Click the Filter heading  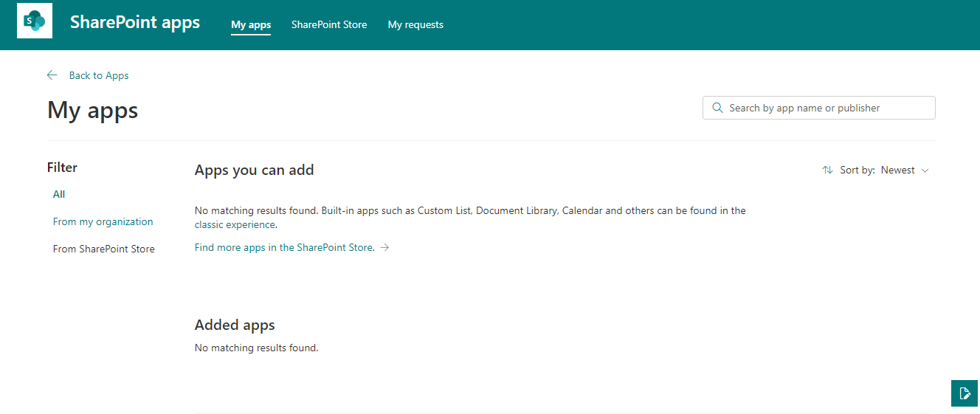pyautogui.click(x=62, y=168)
